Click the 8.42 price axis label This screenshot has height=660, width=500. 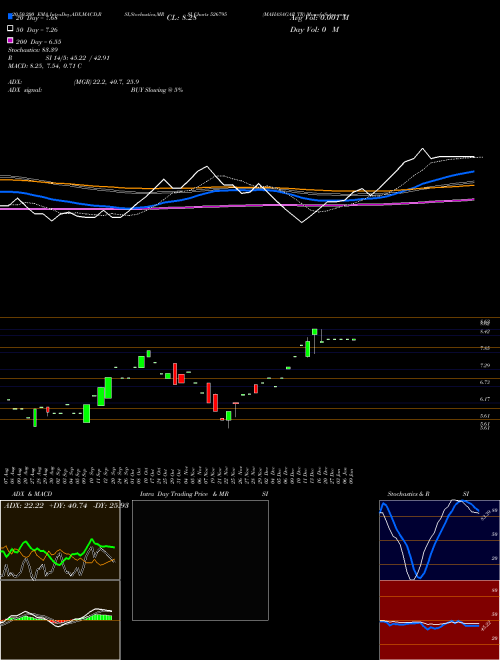point(485,332)
